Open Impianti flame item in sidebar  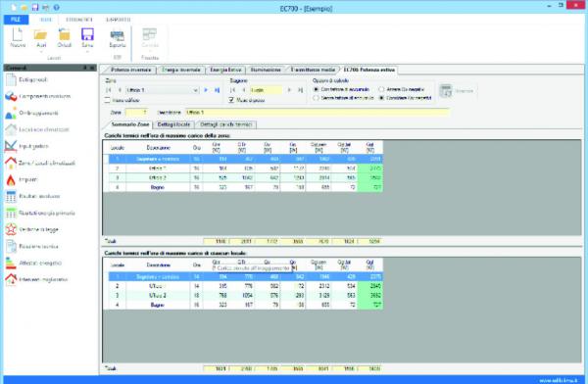[22, 179]
